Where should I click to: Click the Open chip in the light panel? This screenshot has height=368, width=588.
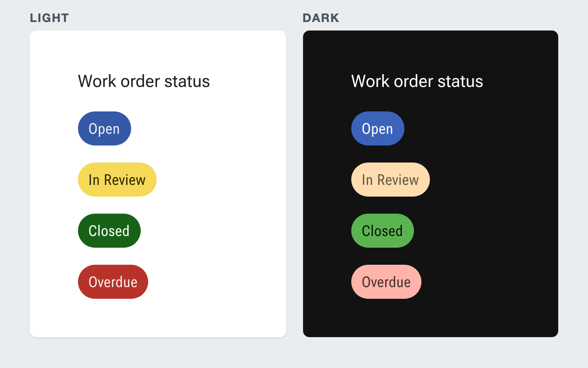pos(104,128)
